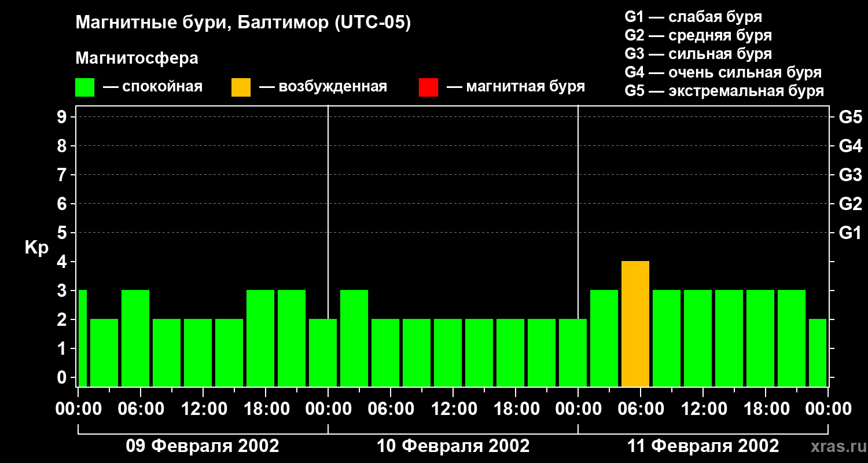Screen dimensions: 868x463
Task: Click the red 'магнитная буря' legend swatch
Action: [428, 87]
